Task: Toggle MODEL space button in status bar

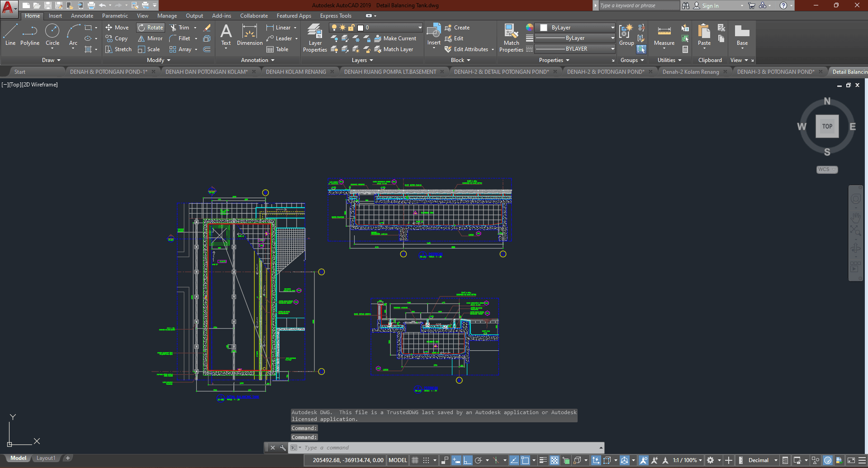Action: tap(398, 460)
